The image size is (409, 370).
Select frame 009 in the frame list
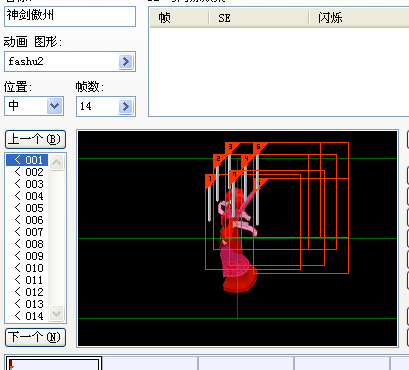27,256
